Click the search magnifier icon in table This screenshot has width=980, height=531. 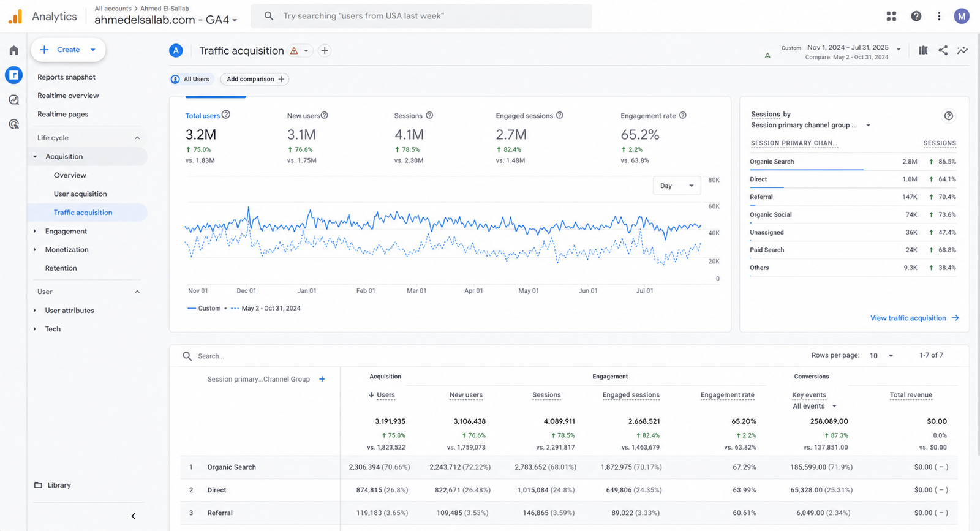coord(187,356)
